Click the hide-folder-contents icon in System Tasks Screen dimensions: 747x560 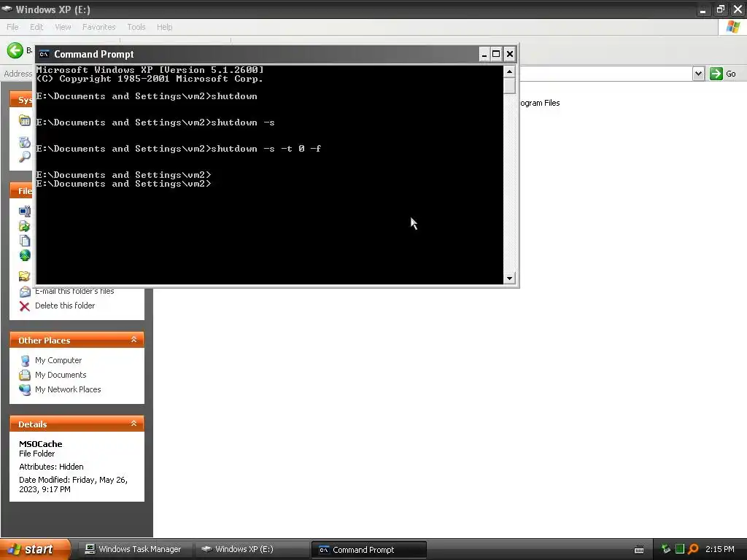pyautogui.click(x=25, y=120)
